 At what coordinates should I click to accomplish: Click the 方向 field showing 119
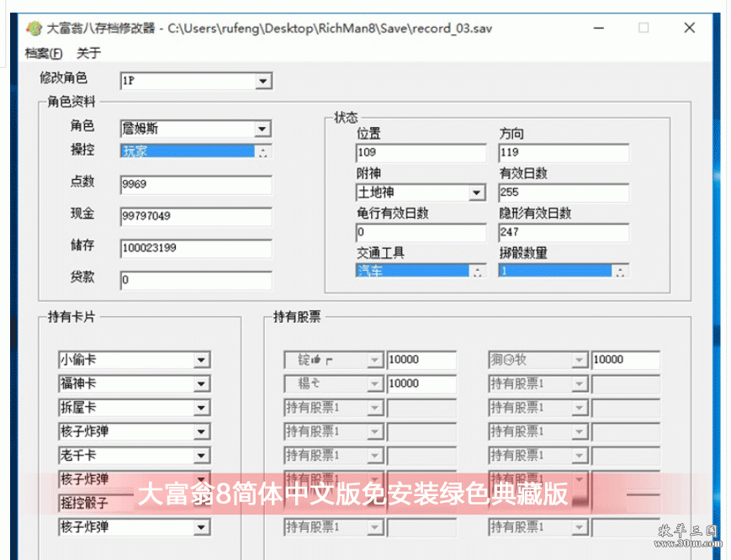[x=564, y=153]
